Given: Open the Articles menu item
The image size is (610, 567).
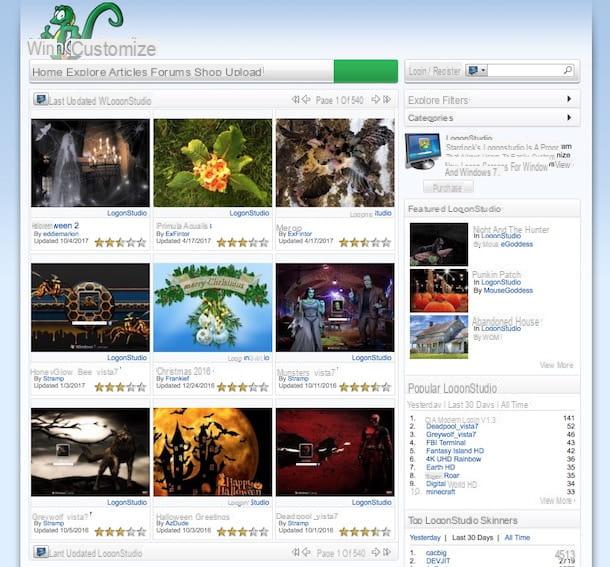Looking at the screenshot, I should pyautogui.click(x=128, y=72).
